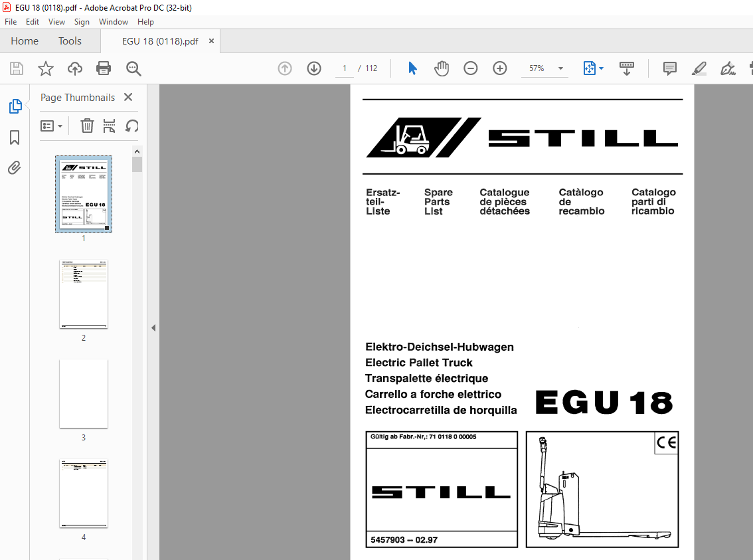Activate the Hand pan tool
753x560 pixels.
[442, 68]
